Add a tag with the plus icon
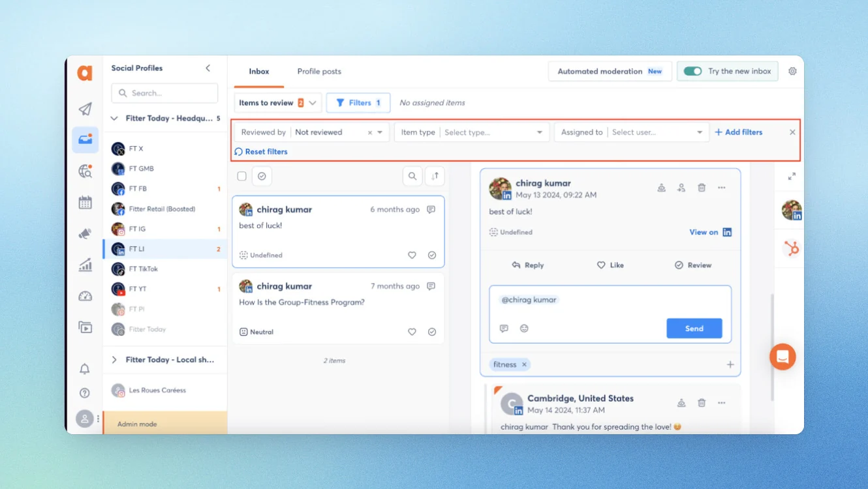Screen dimensions: 868x489 pos(730,365)
